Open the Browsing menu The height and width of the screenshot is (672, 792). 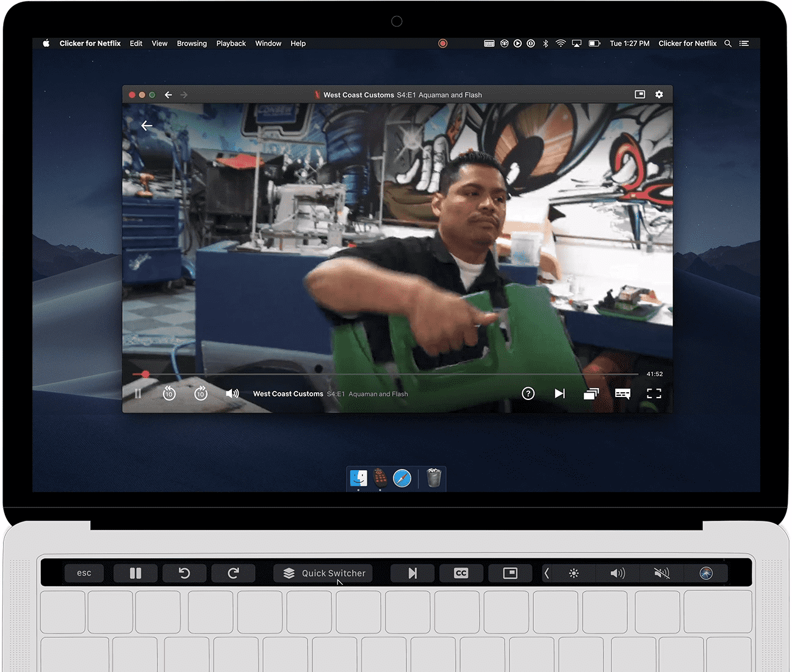click(x=192, y=43)
